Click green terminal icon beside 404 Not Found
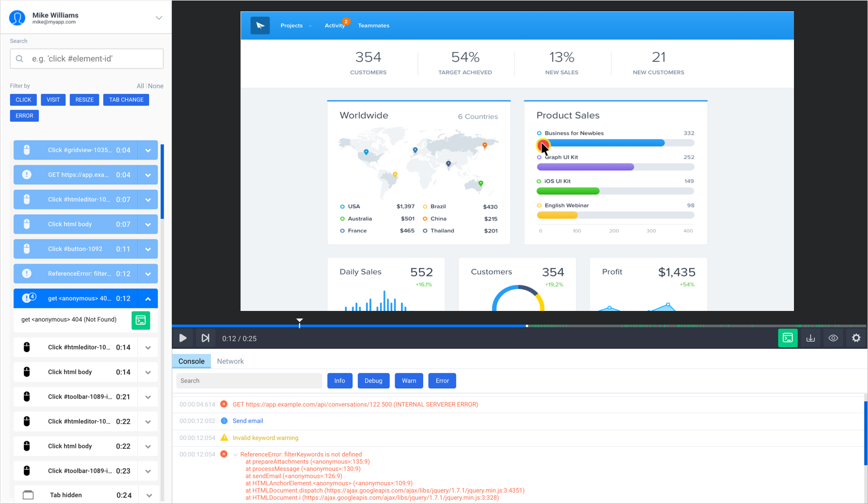 (x=141, y=320)
